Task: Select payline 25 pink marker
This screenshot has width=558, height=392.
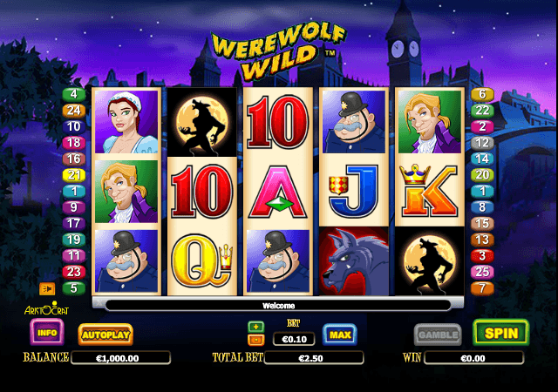Action: (x=482, y=272)
